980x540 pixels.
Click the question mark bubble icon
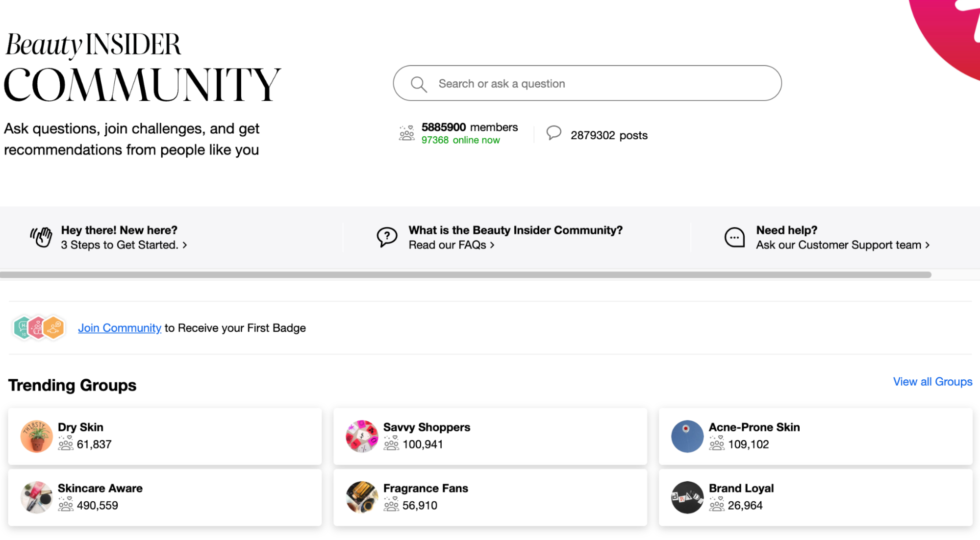tap(387, 237)
